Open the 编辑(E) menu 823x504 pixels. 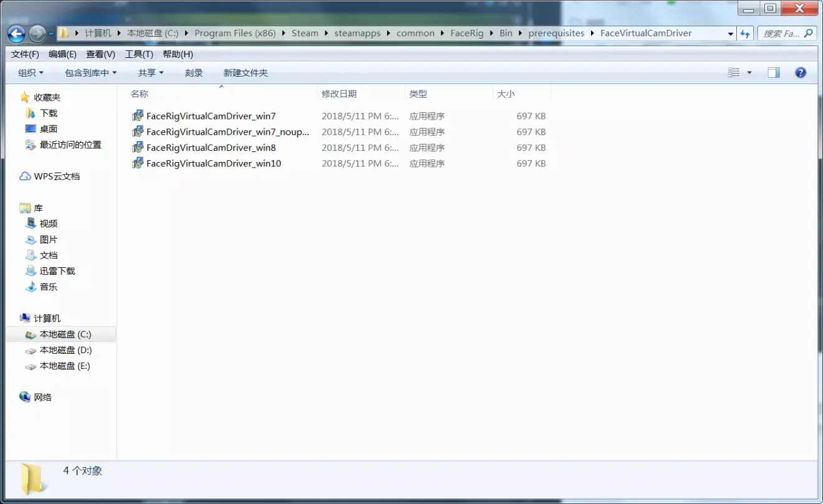tap(62, 54)
